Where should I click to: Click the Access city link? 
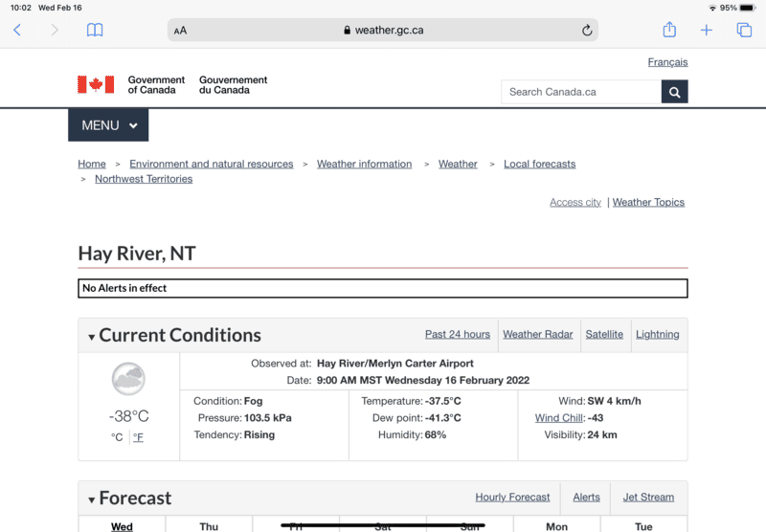pos(575,202)
